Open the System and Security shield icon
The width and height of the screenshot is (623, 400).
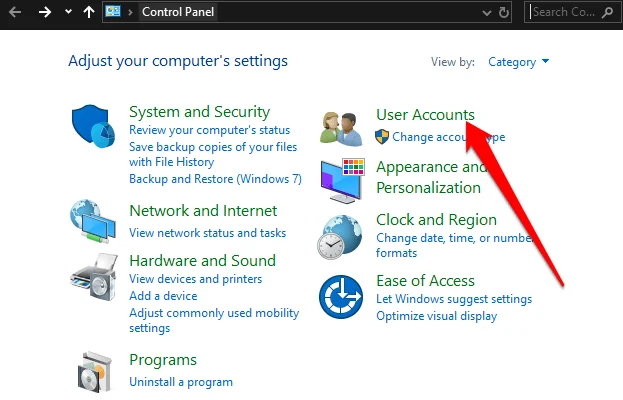click(93, 126)
